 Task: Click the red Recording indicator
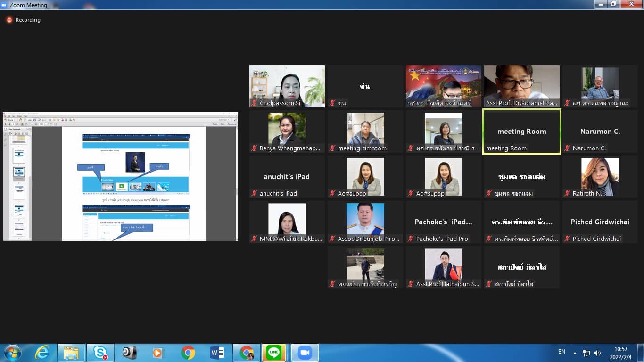[23, 20]
